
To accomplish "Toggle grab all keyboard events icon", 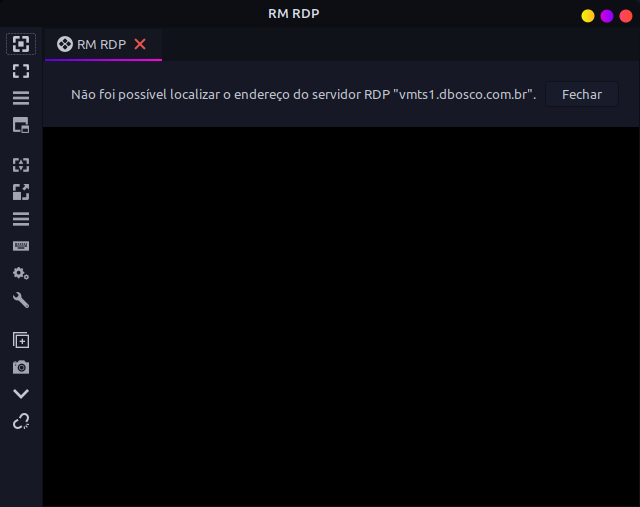I will 21,246.
